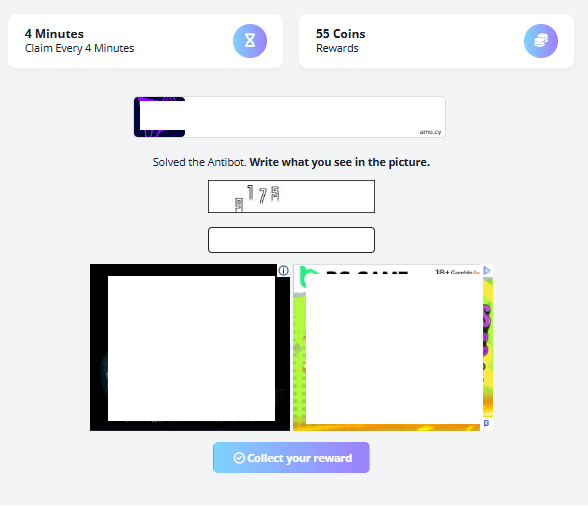Collect your reward
Screen dimensions: 588x508
(x=291, y=457)
